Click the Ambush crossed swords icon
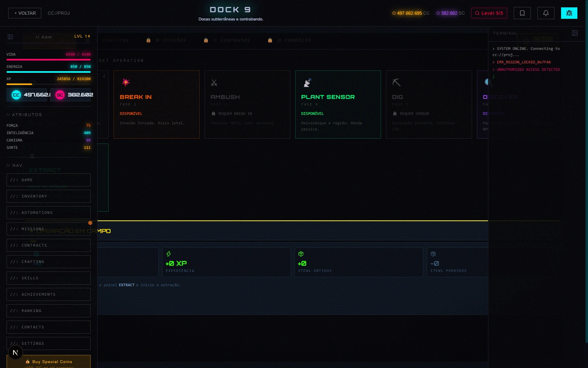Screen dimensions: 588x368 point(214,83)
